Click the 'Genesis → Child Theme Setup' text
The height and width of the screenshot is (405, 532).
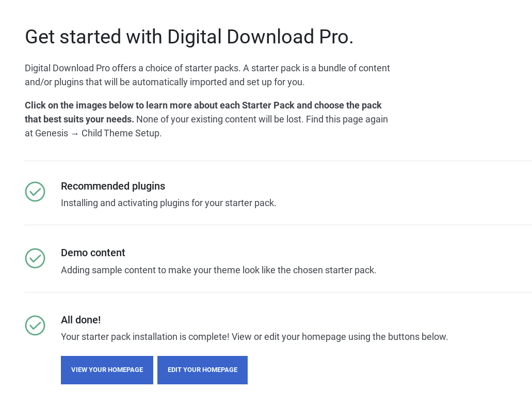click(98, 133)
